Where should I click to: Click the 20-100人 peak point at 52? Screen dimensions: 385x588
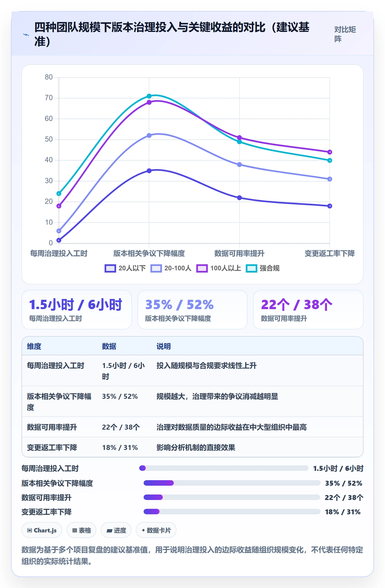tap(149, 136)
